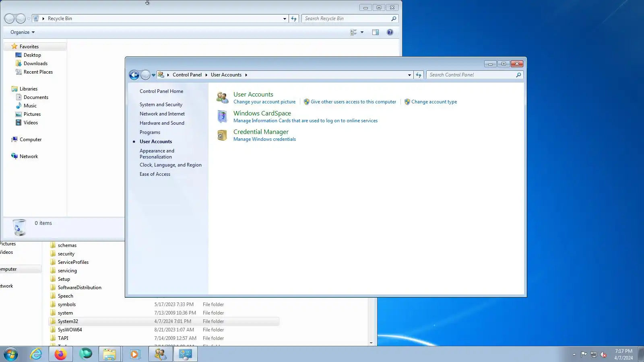Switch to the Control Panel taskbar button
Viewport: 644px width, 362px height.
186,354
